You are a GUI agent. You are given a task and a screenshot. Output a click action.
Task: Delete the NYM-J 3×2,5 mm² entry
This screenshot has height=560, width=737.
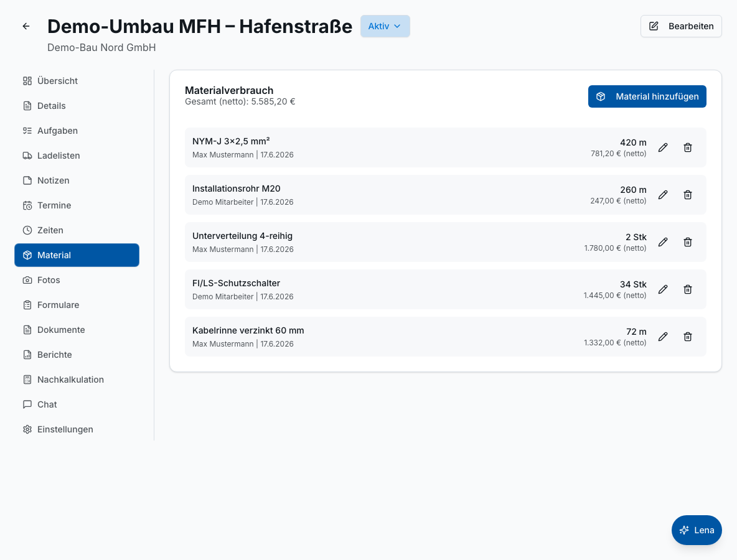coord(688,147)
